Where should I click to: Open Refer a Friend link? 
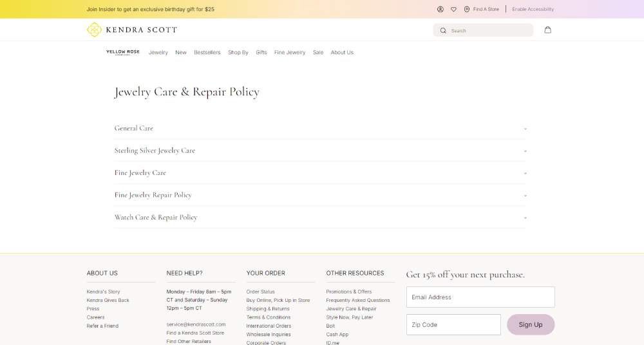pos(102,326)
